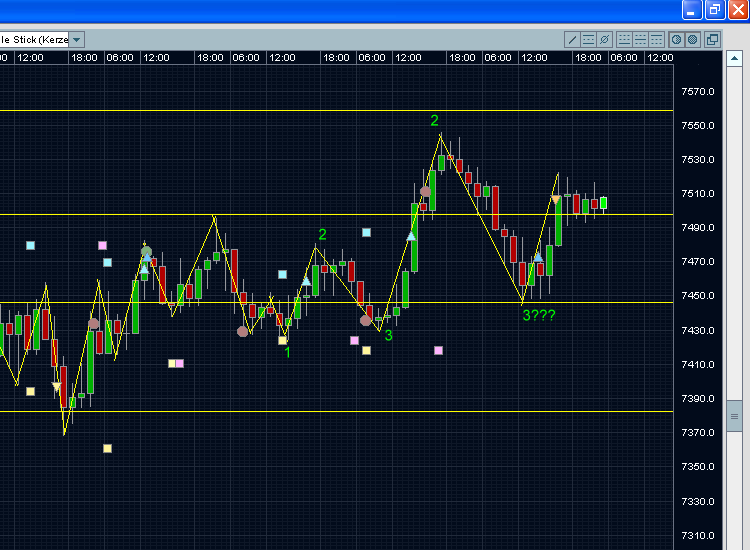Click the topmost yellow horizontal line
The image size is (750, 550).
click(x=300, y=110)
